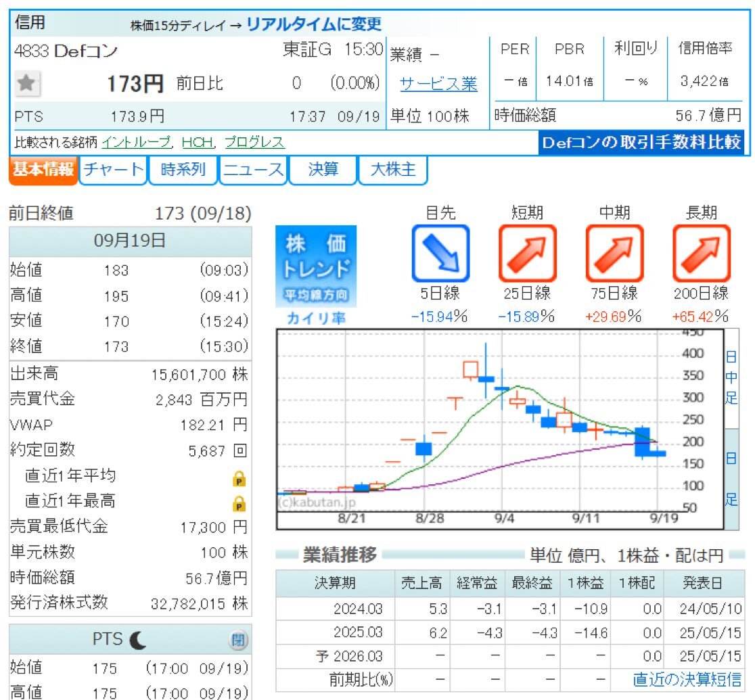Open the 直近の決算短信 link
The width and height of the screenshot is (755, 700).
(687, 678)
